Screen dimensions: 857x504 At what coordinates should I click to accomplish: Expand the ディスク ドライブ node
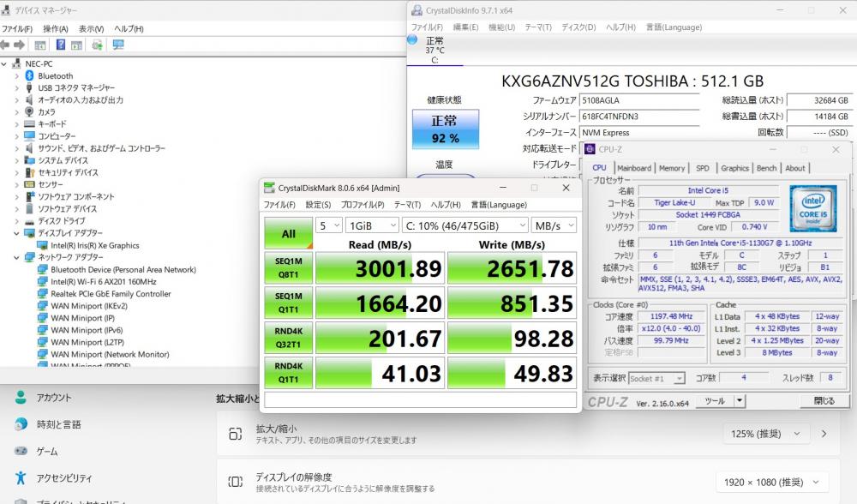[16, 221]
